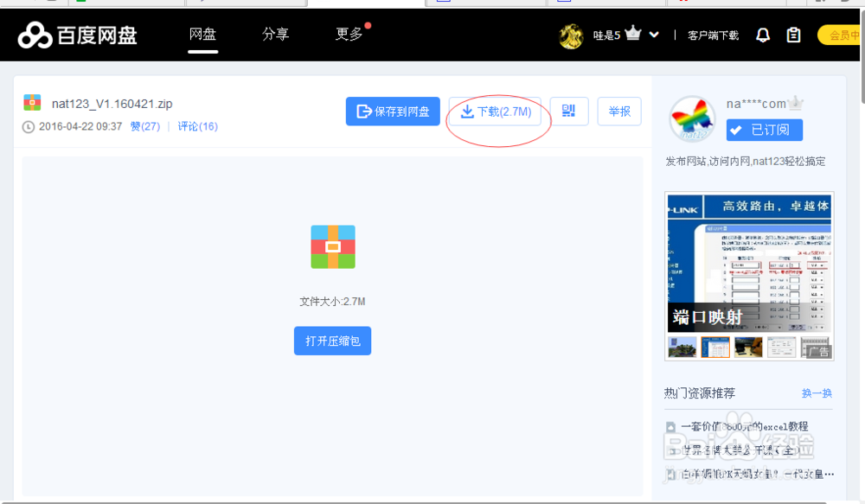Click the 举报 report button
Viewport: 865px width, 504px height.
click(619, 112)
